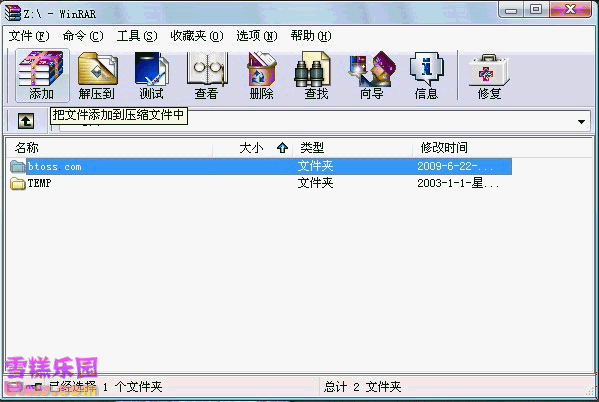
Task: Open the 工具(S) menu
Action: coord(137,36)
